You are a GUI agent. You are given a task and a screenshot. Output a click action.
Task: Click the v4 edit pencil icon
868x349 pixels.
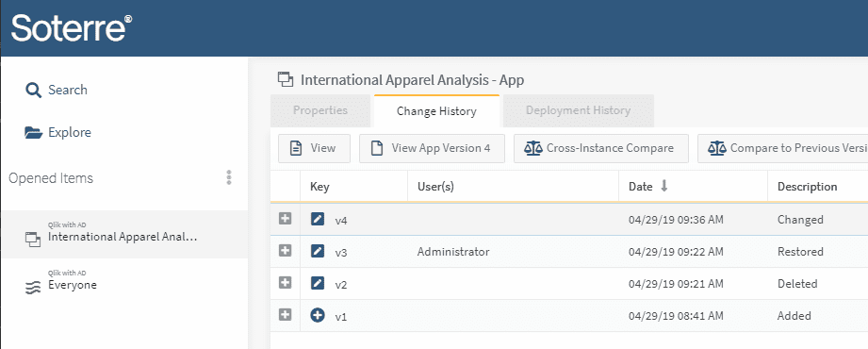coord(318,220)
